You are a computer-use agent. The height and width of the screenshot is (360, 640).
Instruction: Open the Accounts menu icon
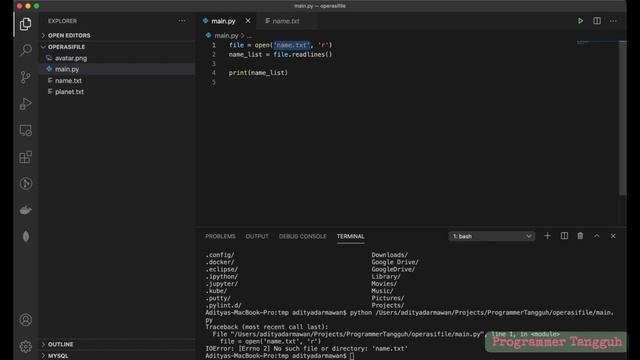point(26,320)
